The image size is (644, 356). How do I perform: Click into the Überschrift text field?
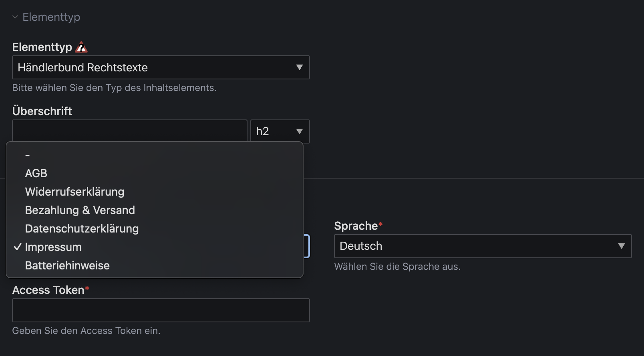[x=129, y=131]
